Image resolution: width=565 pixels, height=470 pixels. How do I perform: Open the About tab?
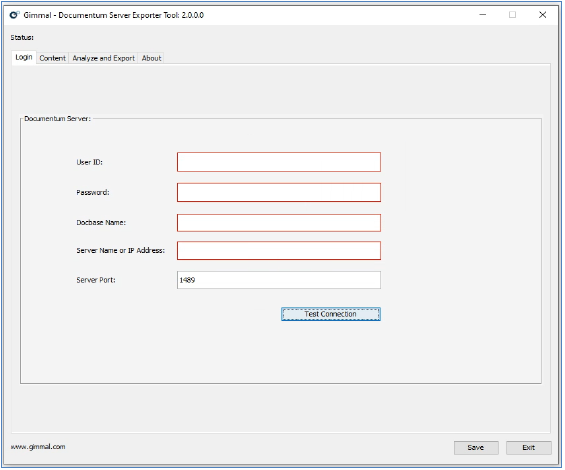(151, 58)
